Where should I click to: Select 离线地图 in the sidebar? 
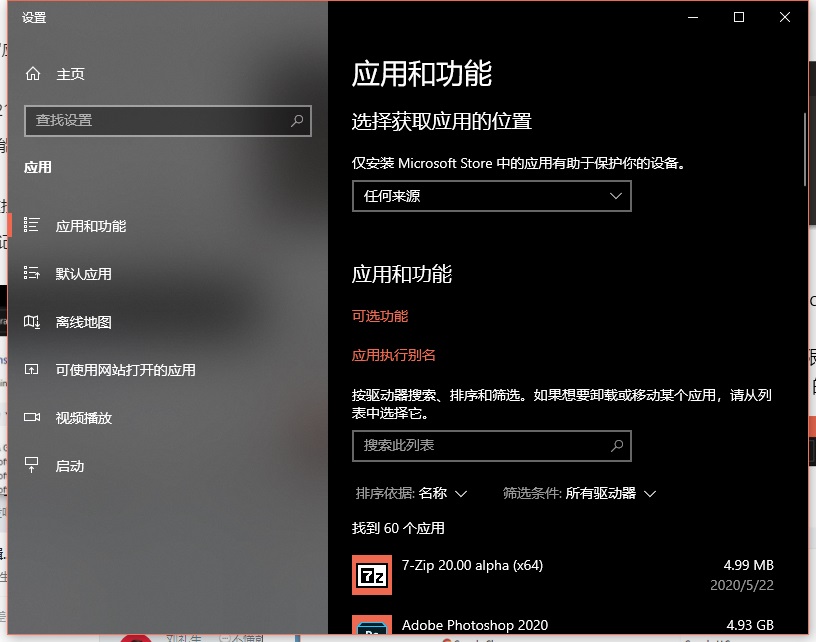click(168, 322)
